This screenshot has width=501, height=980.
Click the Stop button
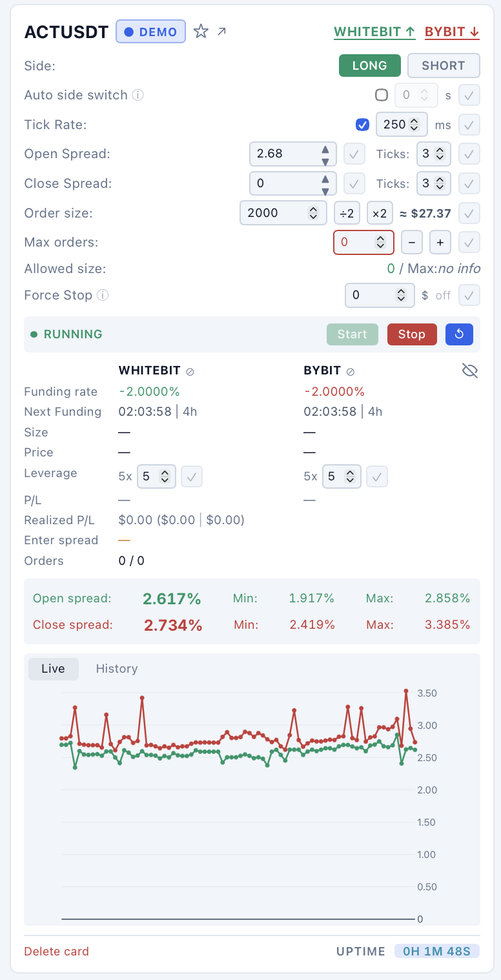(x=412, y=334)
